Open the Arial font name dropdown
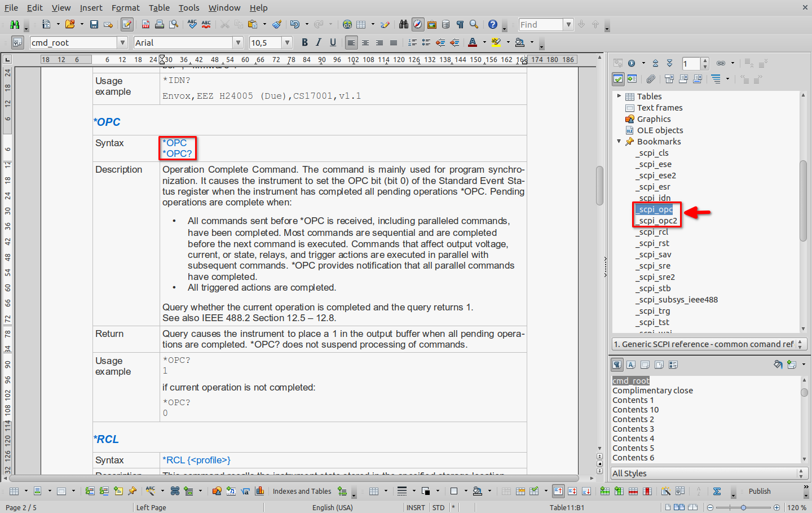The height and width of the screenshot is (513, 812). click(238, 42)
